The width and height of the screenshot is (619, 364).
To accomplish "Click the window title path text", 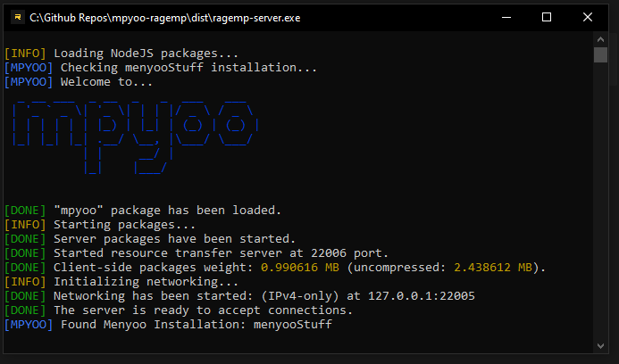I will tap(164, 18).
